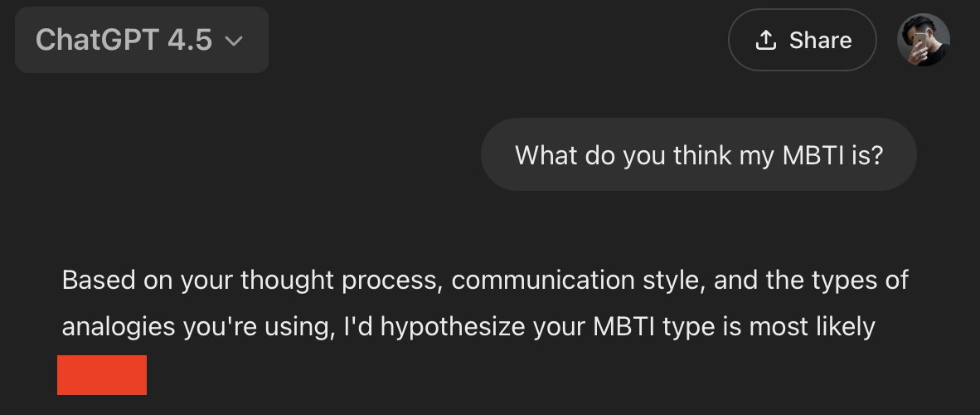Select the user message bubble about MBTI
980x415 pixels.
tap(698, 154)
